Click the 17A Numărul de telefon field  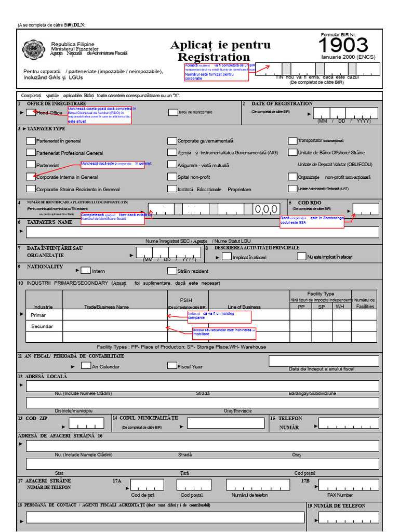coord(258,485)
